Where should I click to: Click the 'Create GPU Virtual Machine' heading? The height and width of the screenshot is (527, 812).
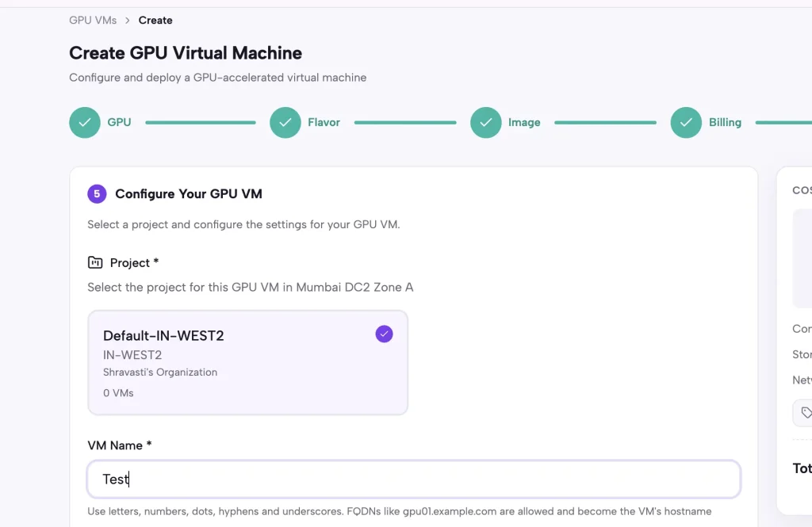186,53
